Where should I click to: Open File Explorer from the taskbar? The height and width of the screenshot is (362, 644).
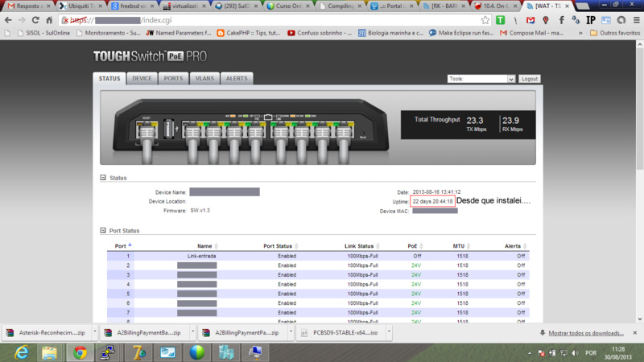click(50, 352)
